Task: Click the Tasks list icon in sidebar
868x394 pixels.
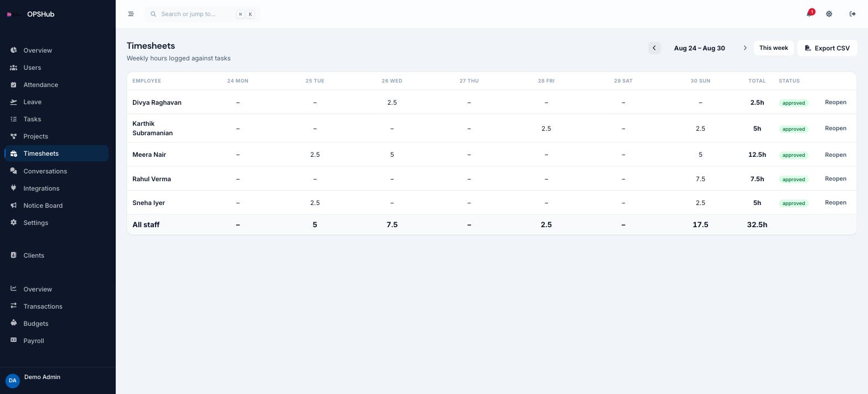Action: point(13,119)
